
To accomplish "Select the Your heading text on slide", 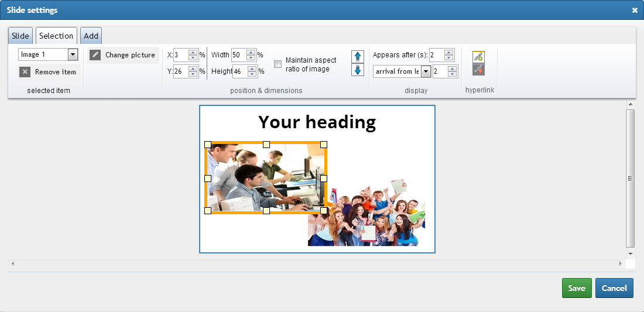I will (x=317, y=122).
